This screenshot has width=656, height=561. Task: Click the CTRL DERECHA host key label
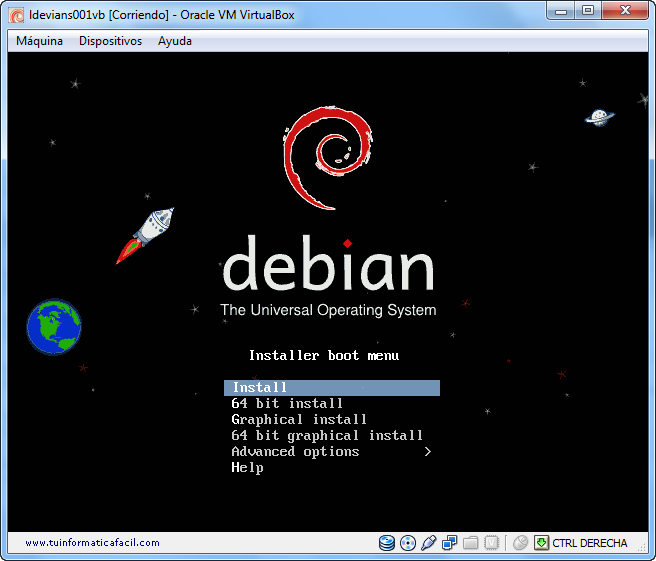[x=589, y=543]
